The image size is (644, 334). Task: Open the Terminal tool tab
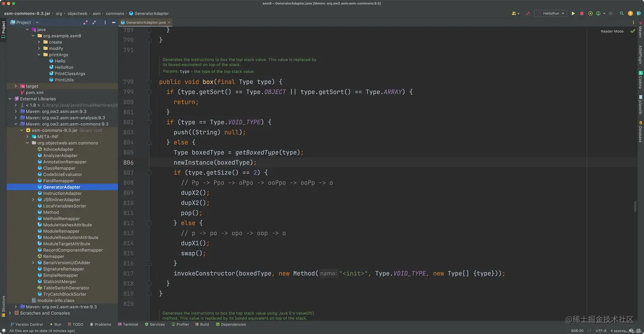[x=128, y=324]
